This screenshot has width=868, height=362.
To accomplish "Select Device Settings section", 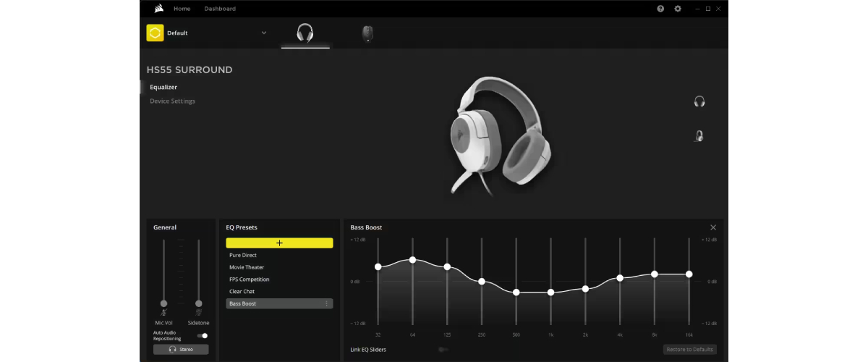I will point(173,101).
